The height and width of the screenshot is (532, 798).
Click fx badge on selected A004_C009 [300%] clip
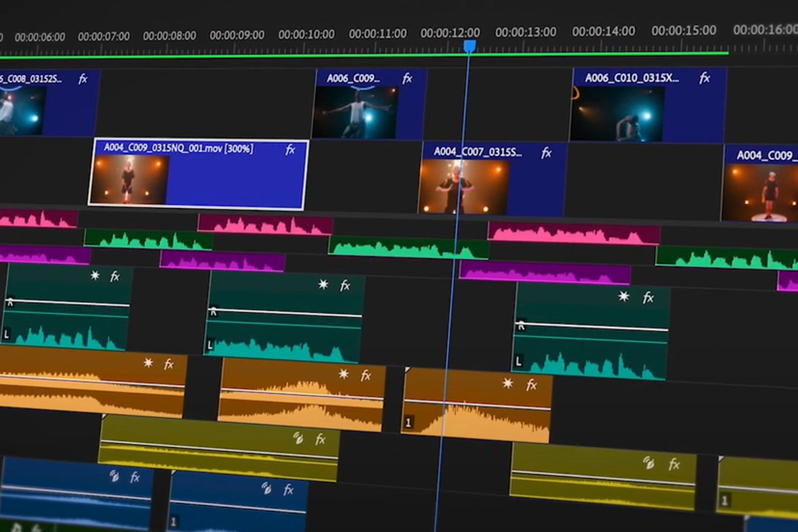pos(290,150)
